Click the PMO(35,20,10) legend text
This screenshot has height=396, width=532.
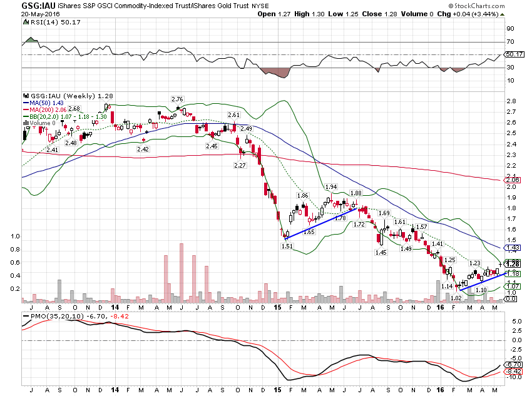pos(58,317)
